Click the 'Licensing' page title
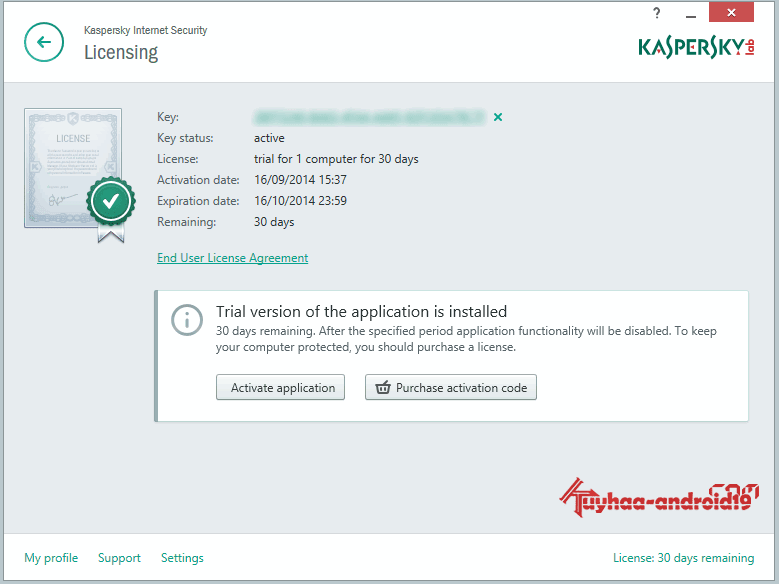The width and height of the screenshot is (779, 584). click(121, 53)
